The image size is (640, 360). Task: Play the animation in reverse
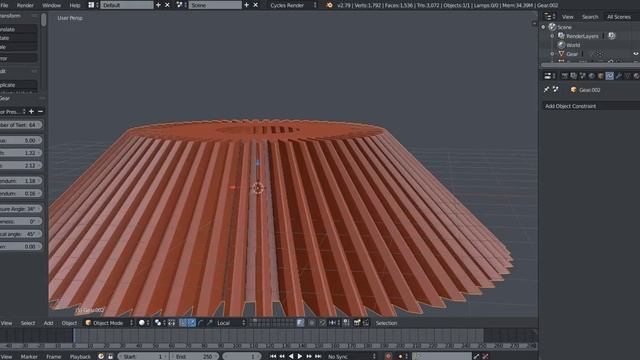coord(291,356)
